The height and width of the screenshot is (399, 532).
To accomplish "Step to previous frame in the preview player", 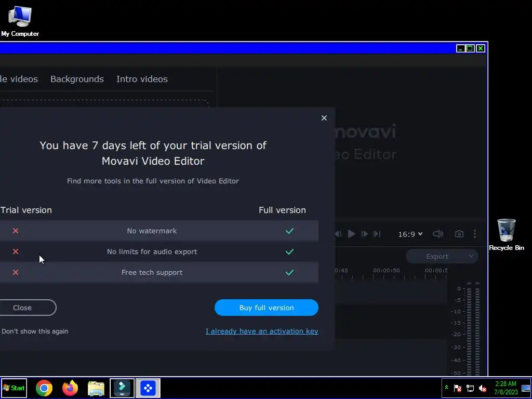I will point(338,234).
